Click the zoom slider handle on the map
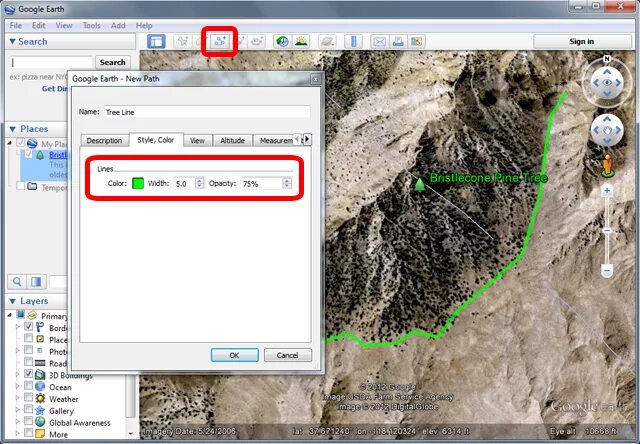640x444 pixels. click(607, 231)
